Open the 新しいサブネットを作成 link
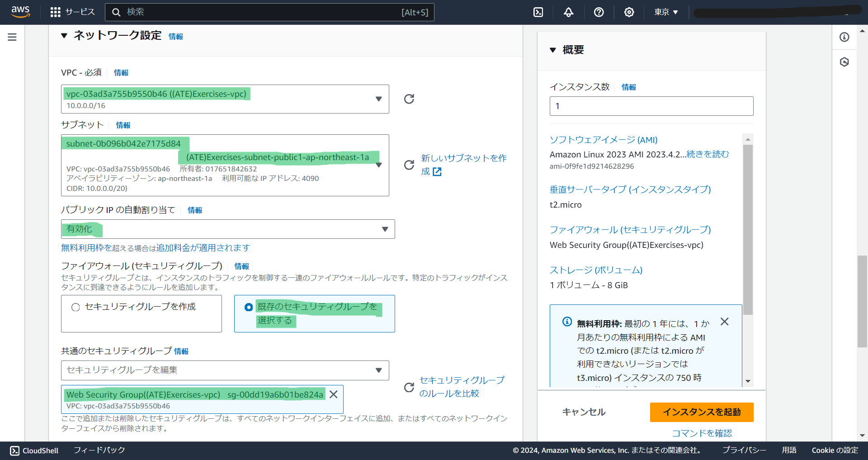 pyautogui.click(x=464, y=165)
